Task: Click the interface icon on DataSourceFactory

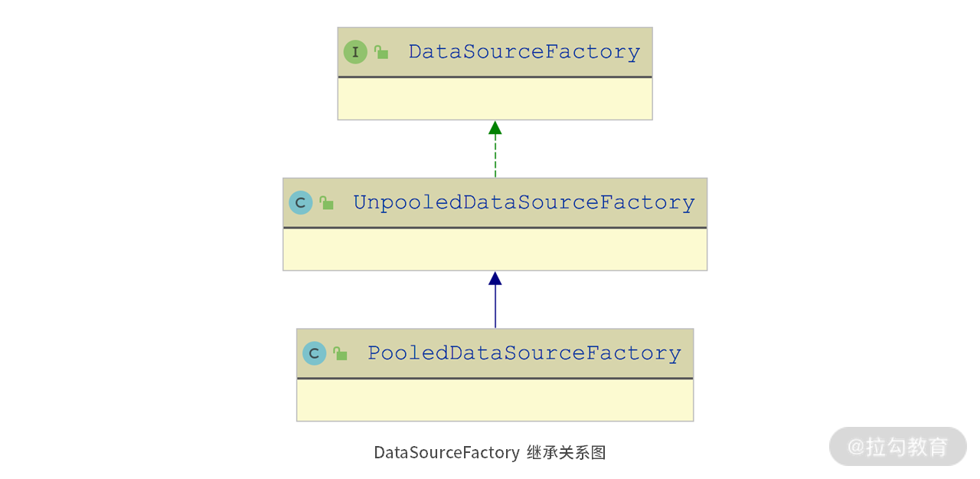Action: point(355,52)
